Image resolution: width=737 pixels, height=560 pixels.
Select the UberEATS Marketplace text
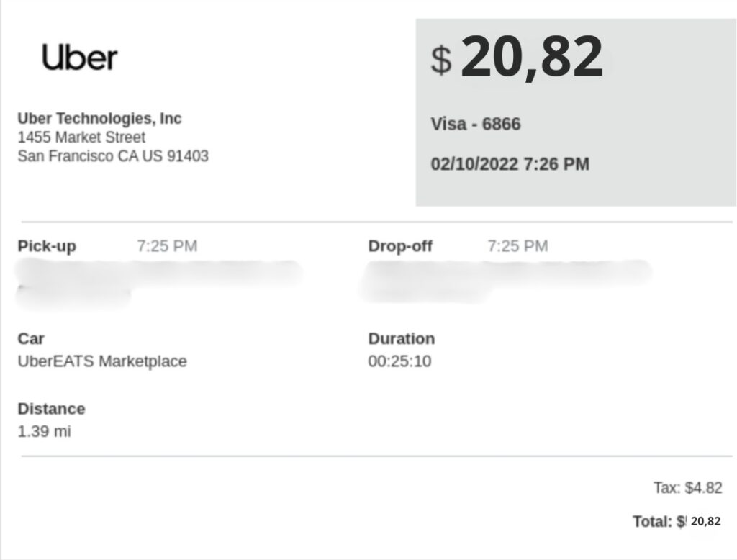click(x=102, y=361)
